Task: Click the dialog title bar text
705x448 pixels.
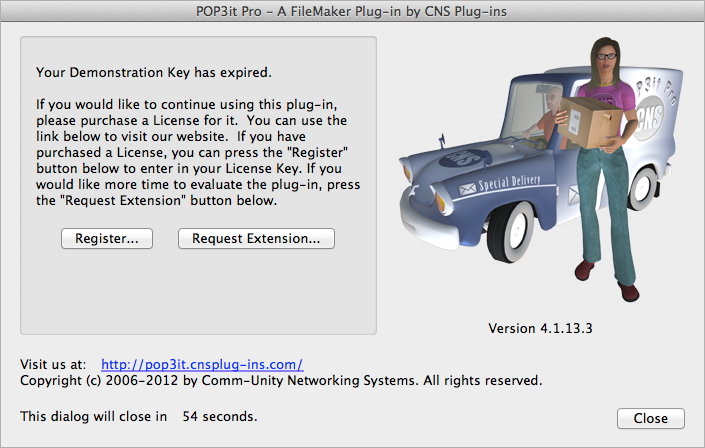Action: [x=351, y=11]
